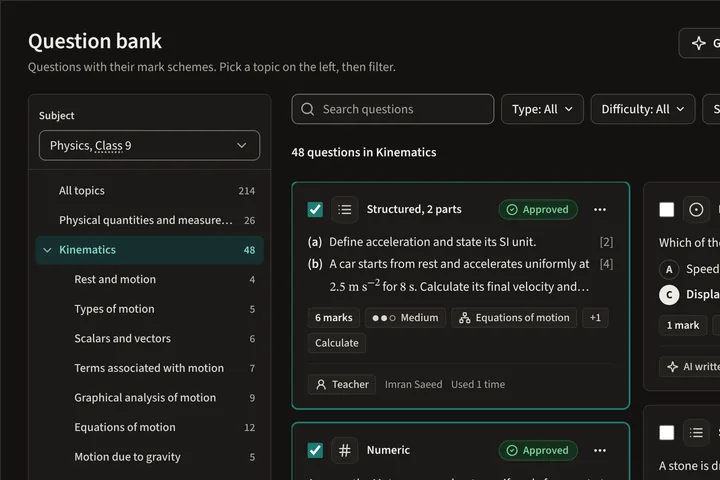Uncheck the Numeric question checkbox
The height and width of the screenshot is (480, 720).
(x=315, y=450)
